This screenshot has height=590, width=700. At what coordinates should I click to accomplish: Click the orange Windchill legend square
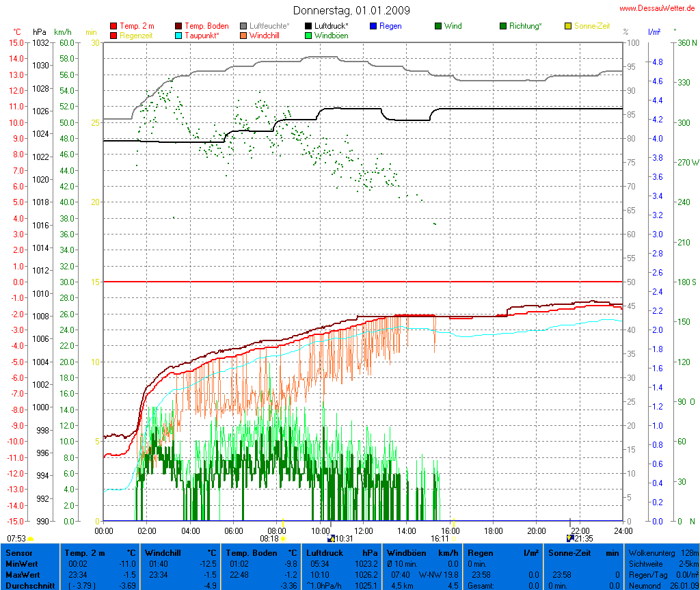(244, 36)
